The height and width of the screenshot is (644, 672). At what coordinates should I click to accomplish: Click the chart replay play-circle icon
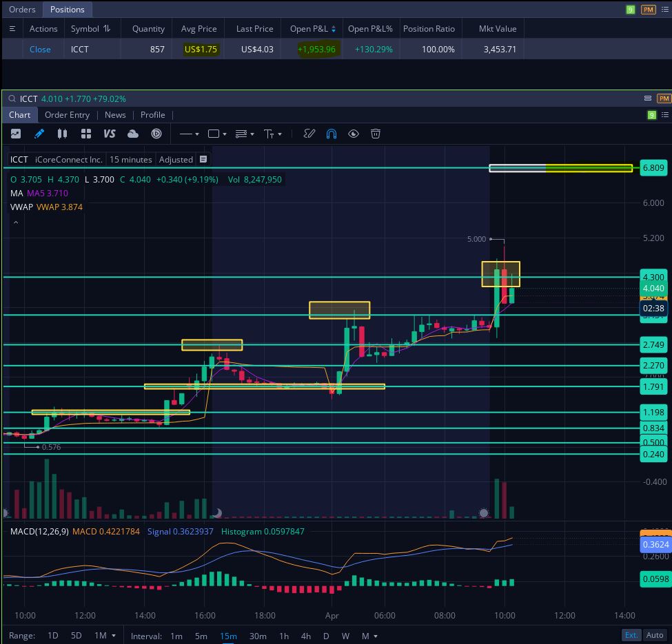coord(156,134)
